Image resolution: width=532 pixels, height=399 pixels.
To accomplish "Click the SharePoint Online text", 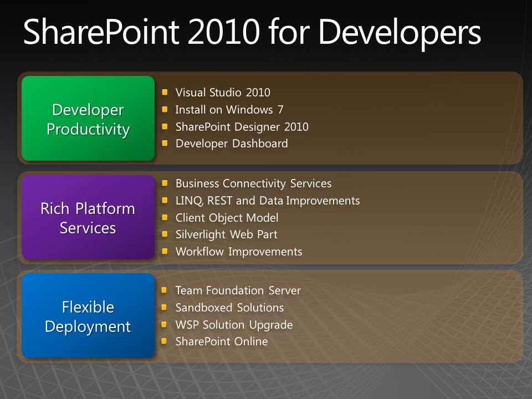I will pyautogui.click(x=222, y=341).
